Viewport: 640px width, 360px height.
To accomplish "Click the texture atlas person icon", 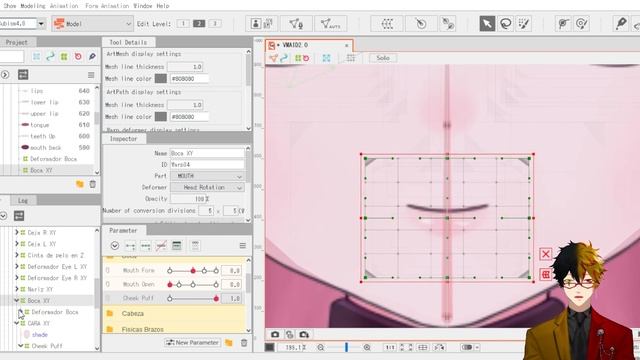I will point(262,24).
